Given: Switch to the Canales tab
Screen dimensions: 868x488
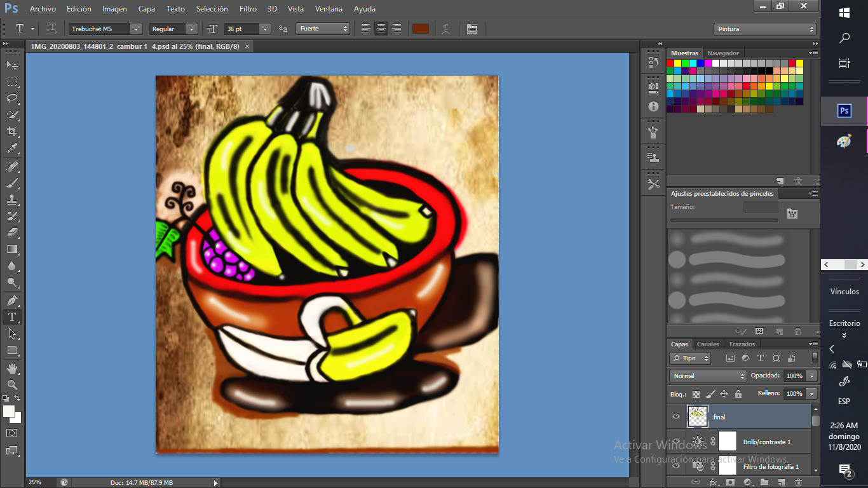Looking at the screenshot, I should [x=708, y=344].
